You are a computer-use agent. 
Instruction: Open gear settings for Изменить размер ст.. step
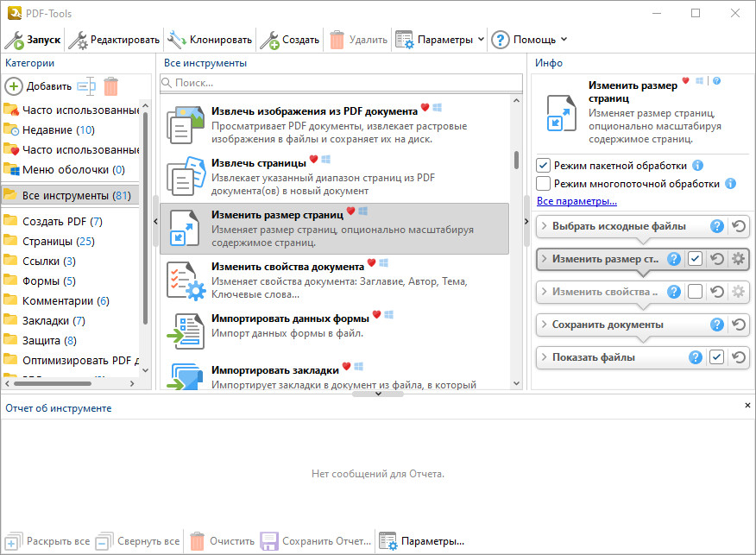coord(738,259)
